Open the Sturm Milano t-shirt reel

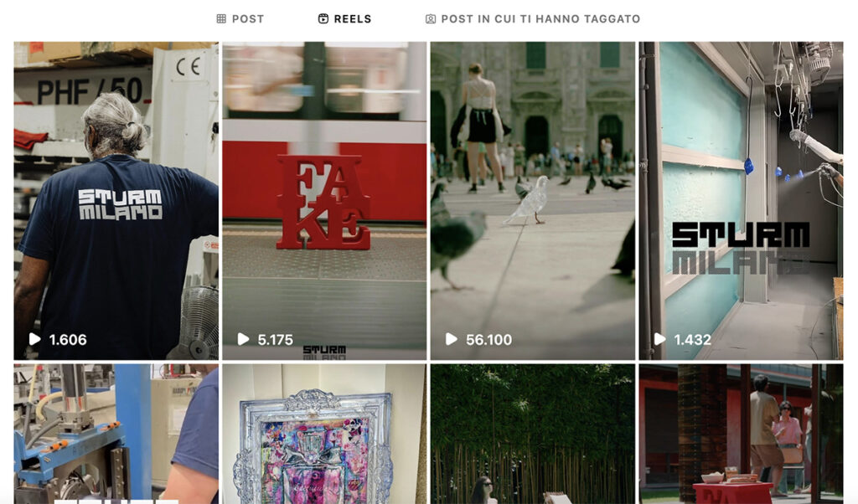coord(116,201)
